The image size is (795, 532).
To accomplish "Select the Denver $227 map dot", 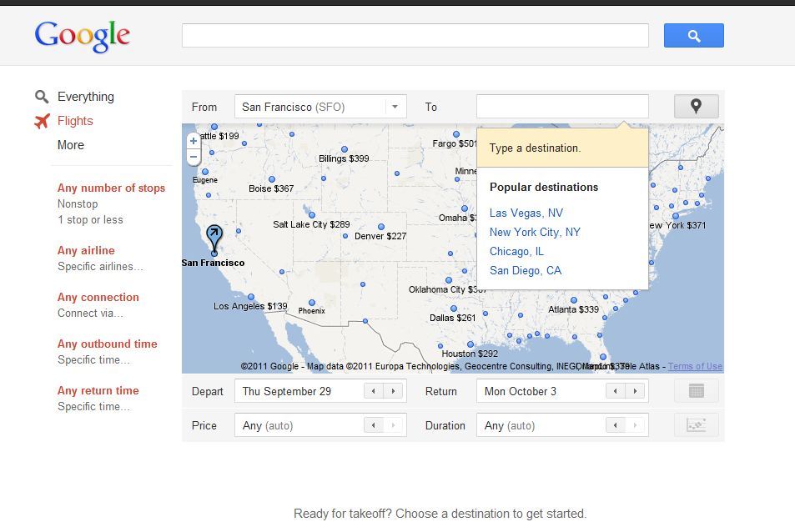I will pyautogui.click(x=381, y=227).
